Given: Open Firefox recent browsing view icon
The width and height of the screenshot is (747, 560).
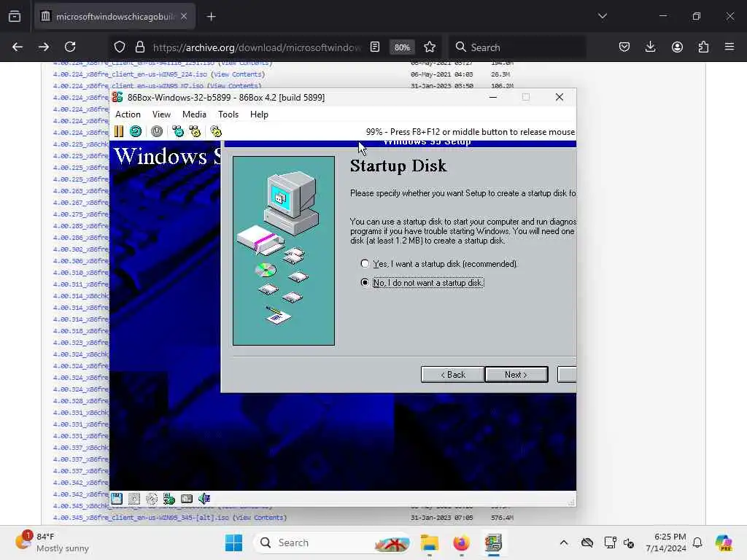Looking at the screenshot, I should [x=15, y=17].
